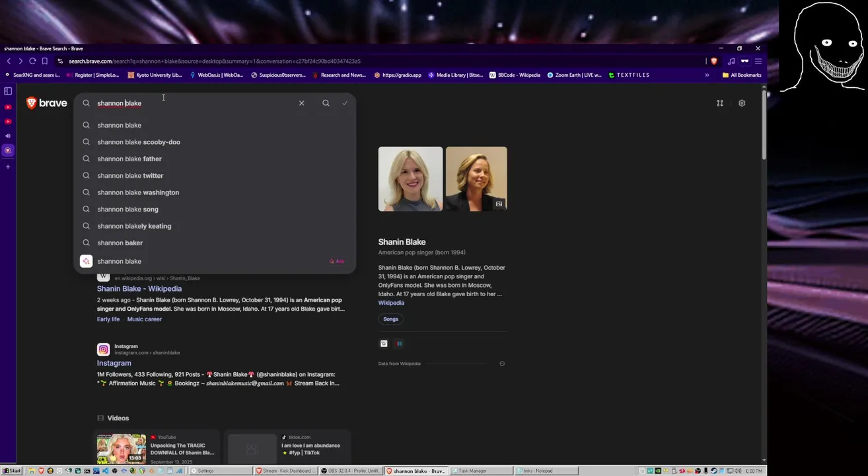Viewport: 868px width, 476px height.
Task: Open the BBCode - Wikipedia bookmark
Action: pos(515,75)
